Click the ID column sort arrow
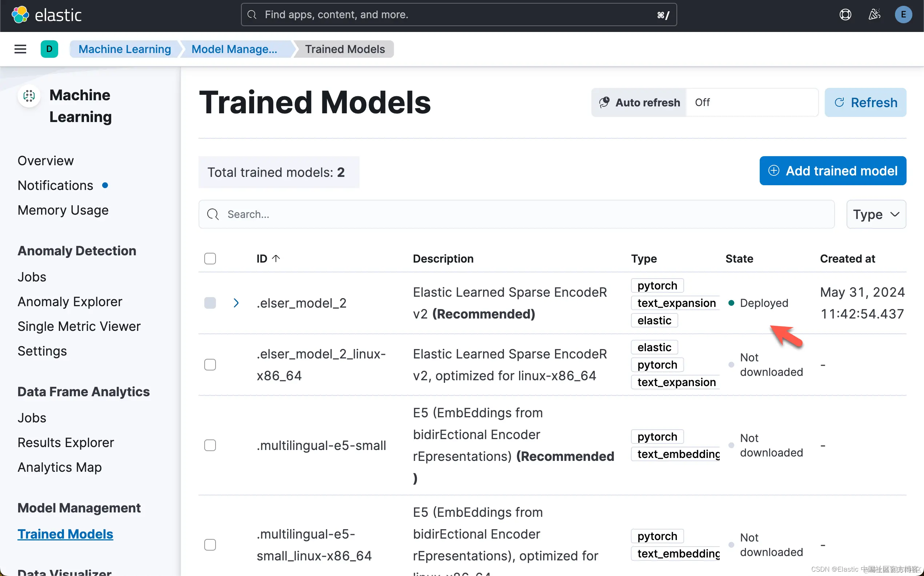Image resolution: width=924 pixels, height=576 pixels. click(x=276, y=259)
